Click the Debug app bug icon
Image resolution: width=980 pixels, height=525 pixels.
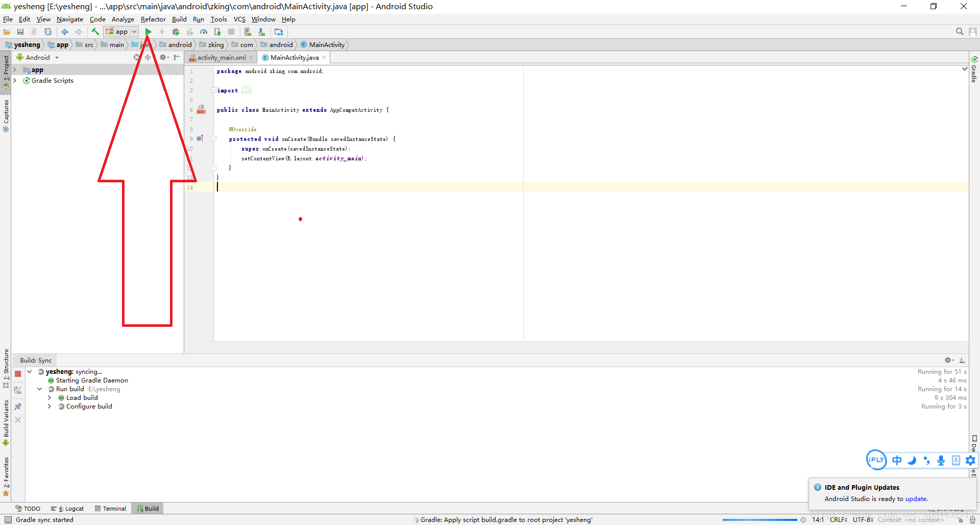pyautogui.click(x=176, y=32)
